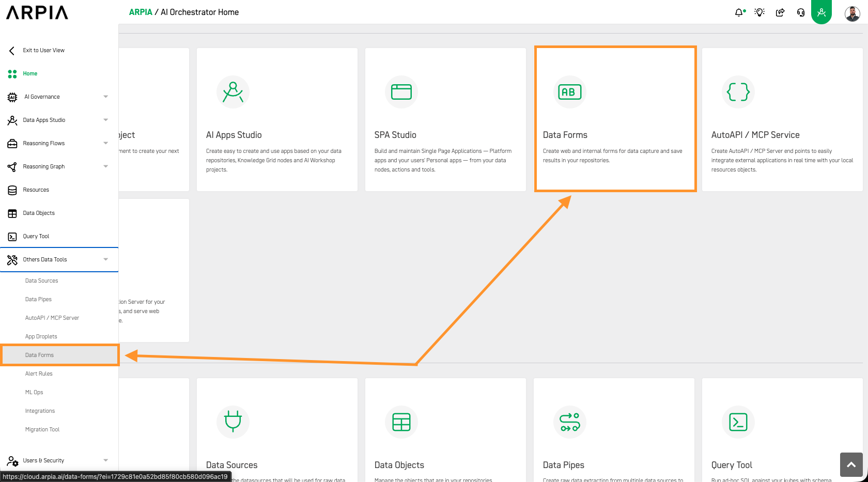Image resolution: width=868 pixels, height=482 pixels.
Task: Click the Query Tool card title
Action: coord(732,465)
